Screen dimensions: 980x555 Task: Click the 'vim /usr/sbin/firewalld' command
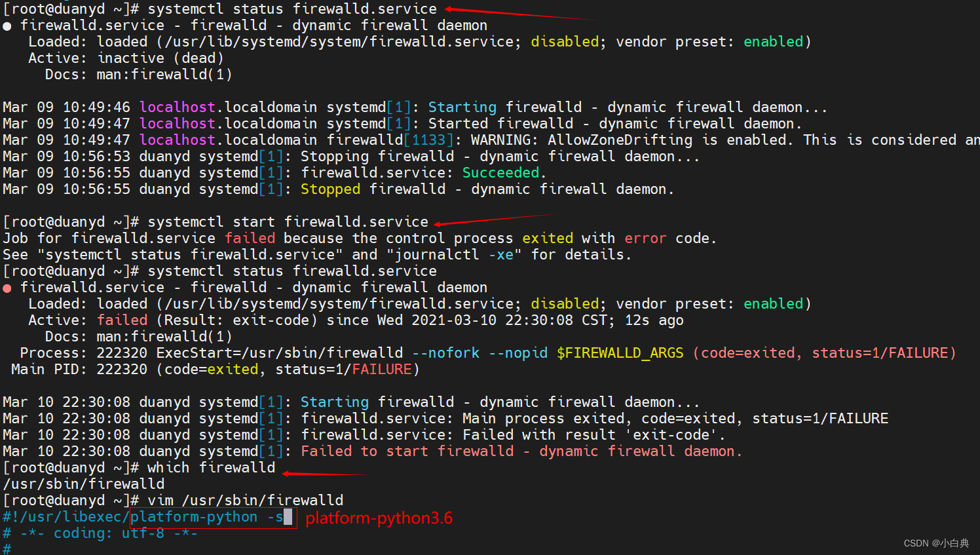245,501
